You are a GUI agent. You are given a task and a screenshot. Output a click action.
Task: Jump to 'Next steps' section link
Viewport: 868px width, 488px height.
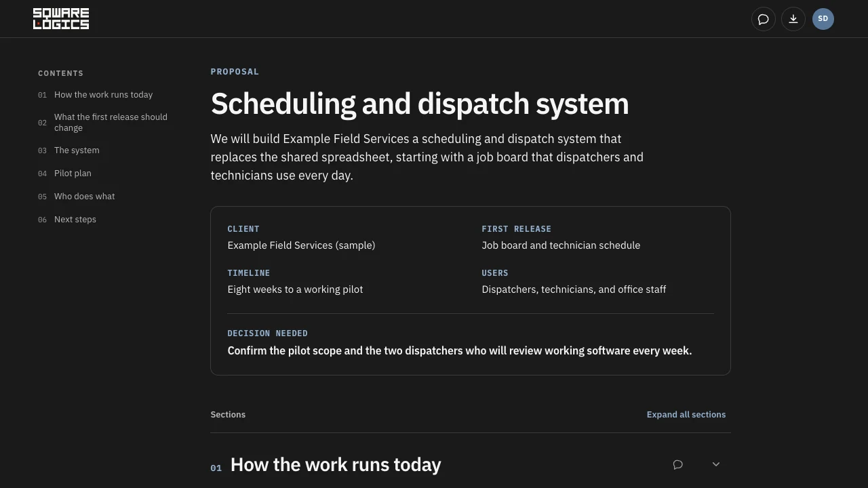pos(75,220)
